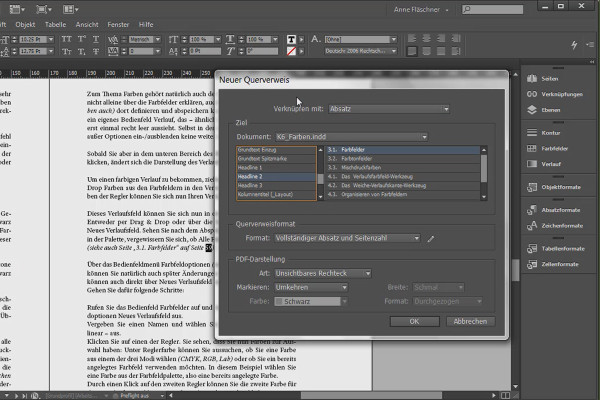Open the Dokument K6_Farben.indd dropdown

(351, 137)
